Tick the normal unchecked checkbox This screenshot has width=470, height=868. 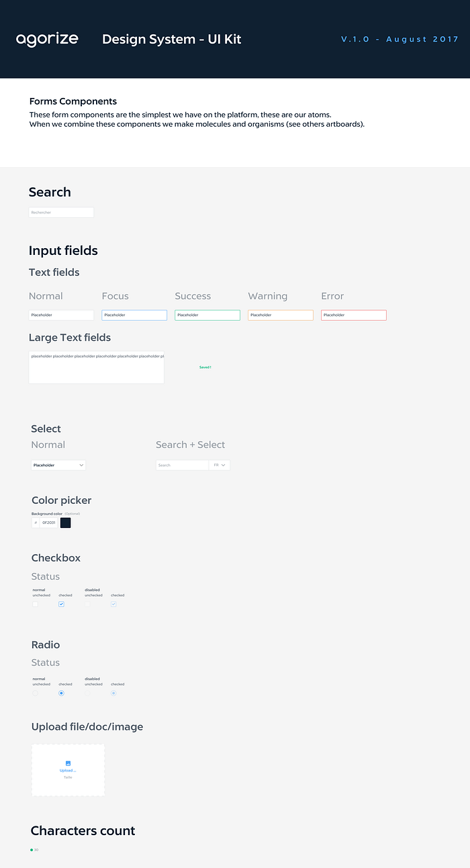point(36,604)
